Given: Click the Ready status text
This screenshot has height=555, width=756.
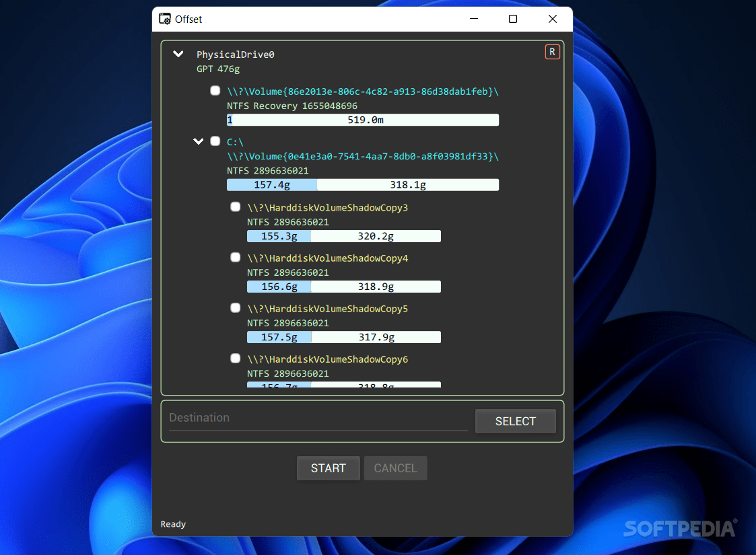Looking at the screenshot, I should click(172, 524).
